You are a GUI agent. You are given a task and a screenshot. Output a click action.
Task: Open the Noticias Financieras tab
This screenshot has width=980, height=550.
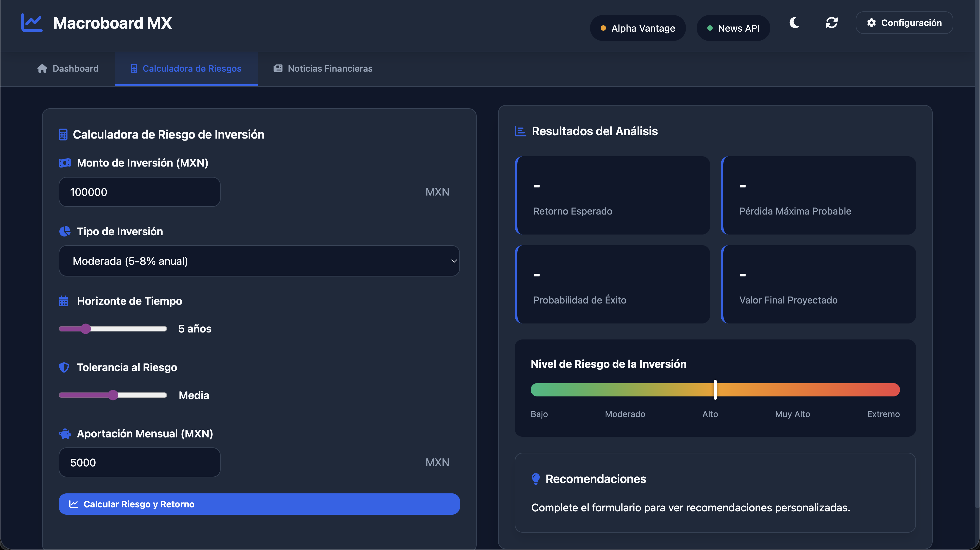pyautogui.click(x=323, y=68)
